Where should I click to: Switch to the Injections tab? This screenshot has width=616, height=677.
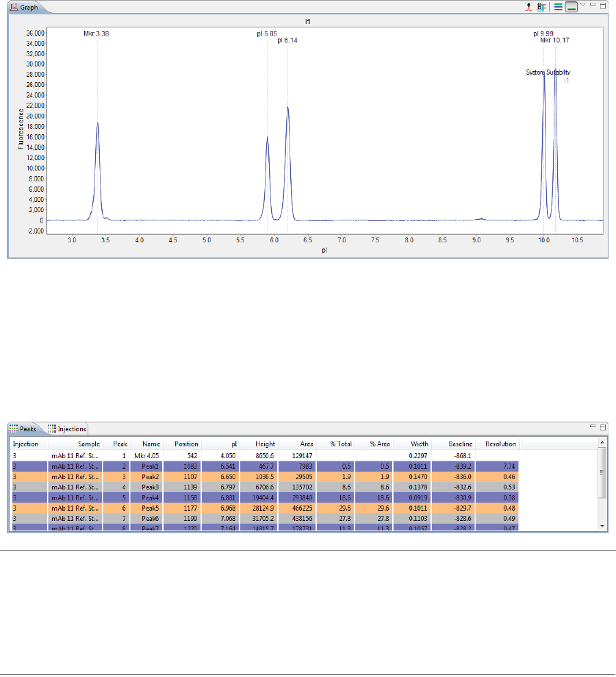coord(67,429)
